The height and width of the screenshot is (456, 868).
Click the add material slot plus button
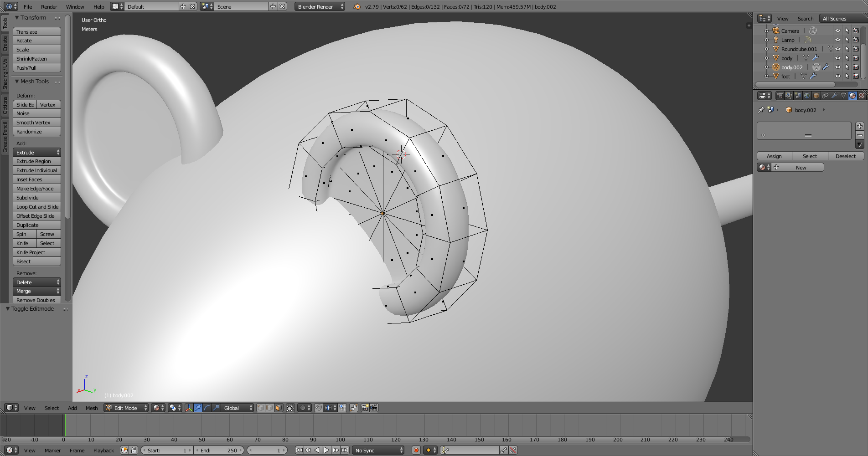[860, 126]
